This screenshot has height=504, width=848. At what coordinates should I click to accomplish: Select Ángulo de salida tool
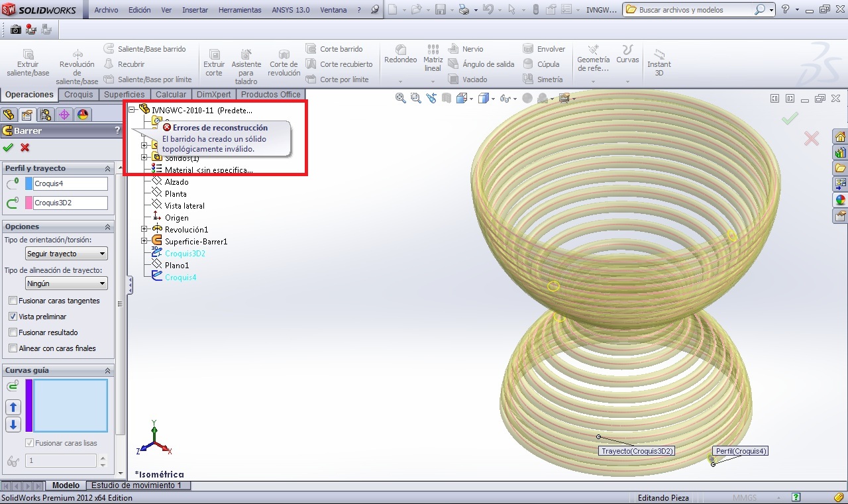point(481,64)
